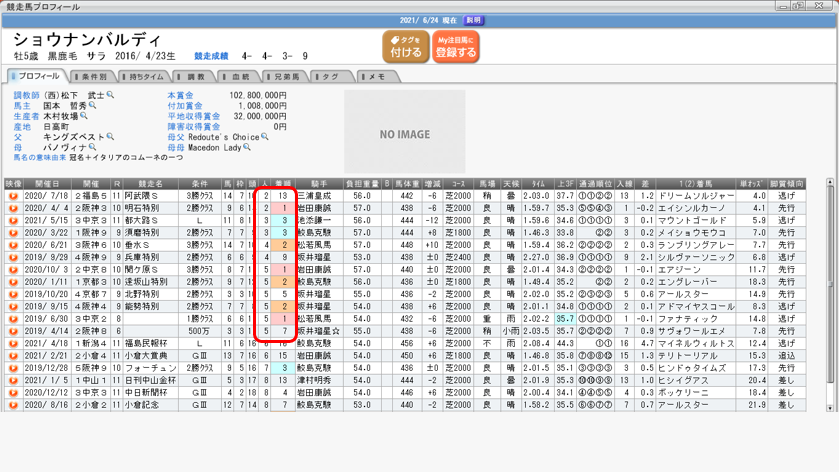Search sire キングズベスト via magnifier icon
The height and width of the screenshot is (472, 839).
pyautogui.click(x=110, y=137)
